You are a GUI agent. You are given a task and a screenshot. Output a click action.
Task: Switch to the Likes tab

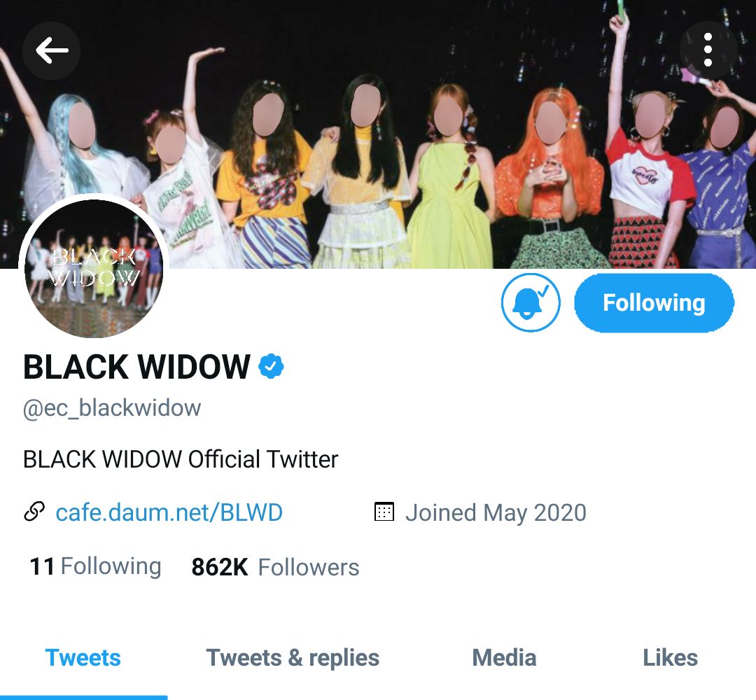pyautogui.click(x=670, y=658)
